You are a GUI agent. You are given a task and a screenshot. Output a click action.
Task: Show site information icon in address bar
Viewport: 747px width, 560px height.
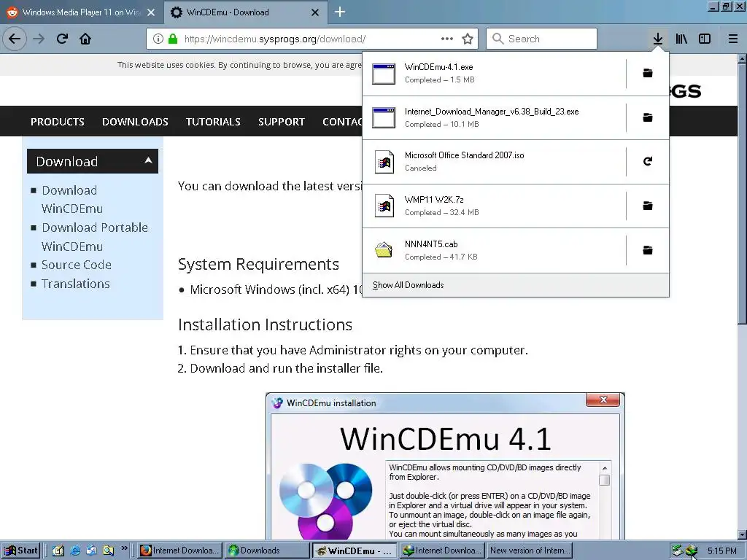point(158,39)
